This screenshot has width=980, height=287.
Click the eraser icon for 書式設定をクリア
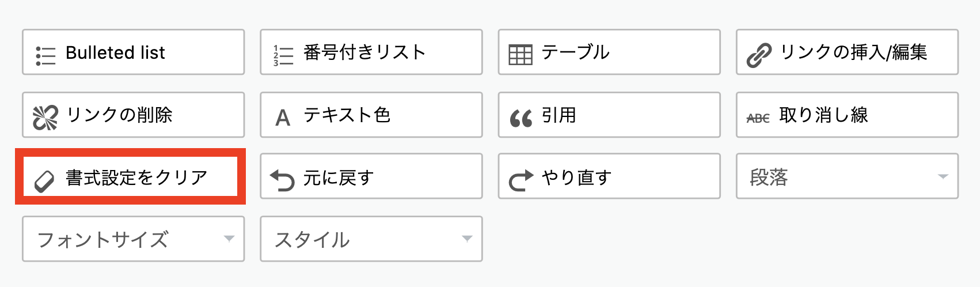[x=44, y=181]
